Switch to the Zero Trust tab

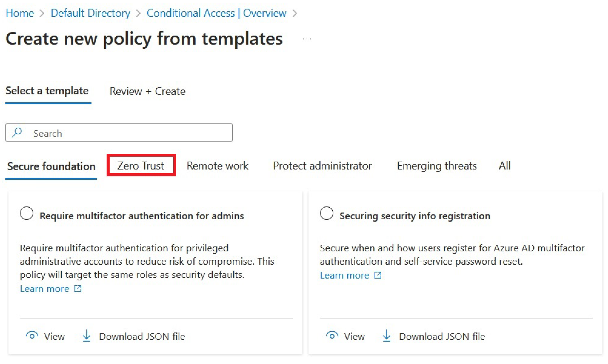(x=141, y=166)
